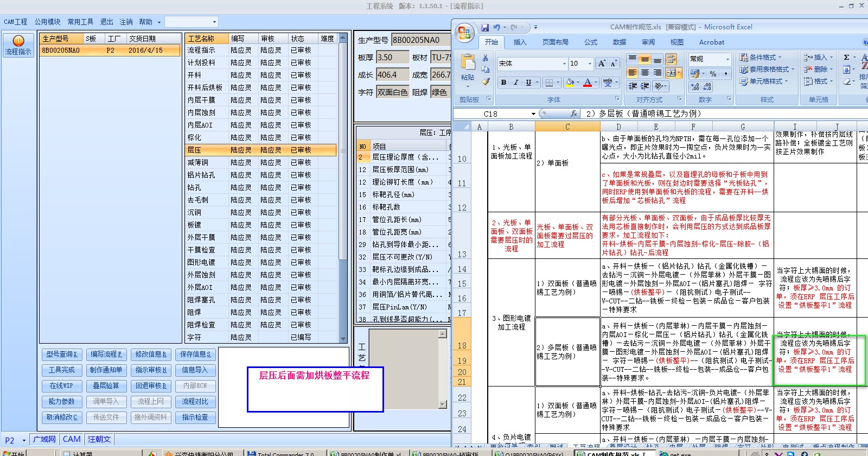Activate the Format Painter brush
The width and height of the screenshot is (868, 456).
click(486, 81)
